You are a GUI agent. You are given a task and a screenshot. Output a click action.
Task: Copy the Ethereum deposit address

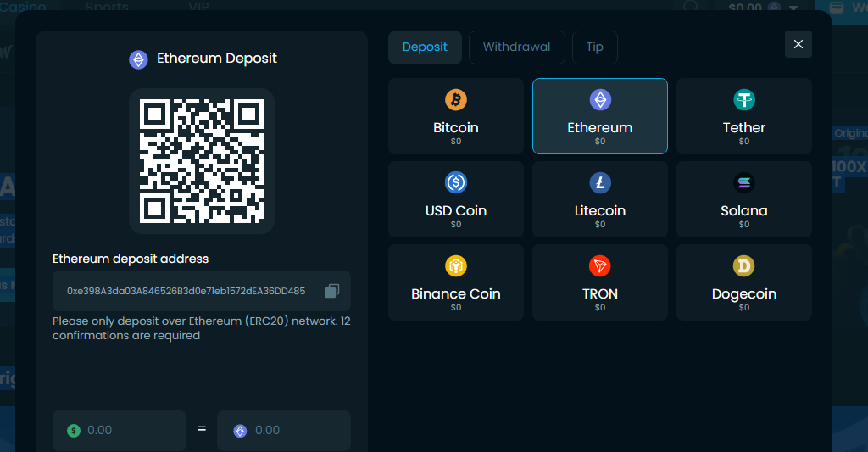(x=332, y=291)
